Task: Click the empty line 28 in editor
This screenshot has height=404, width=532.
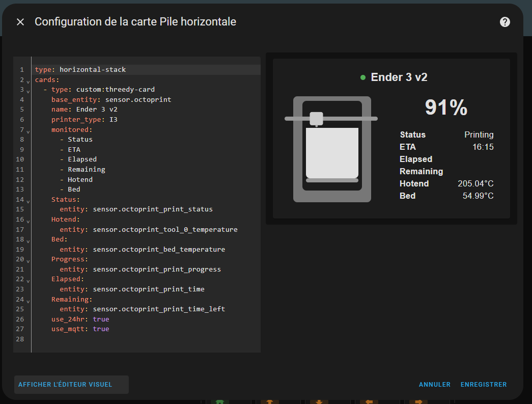Action: click(x=146, y=339)
